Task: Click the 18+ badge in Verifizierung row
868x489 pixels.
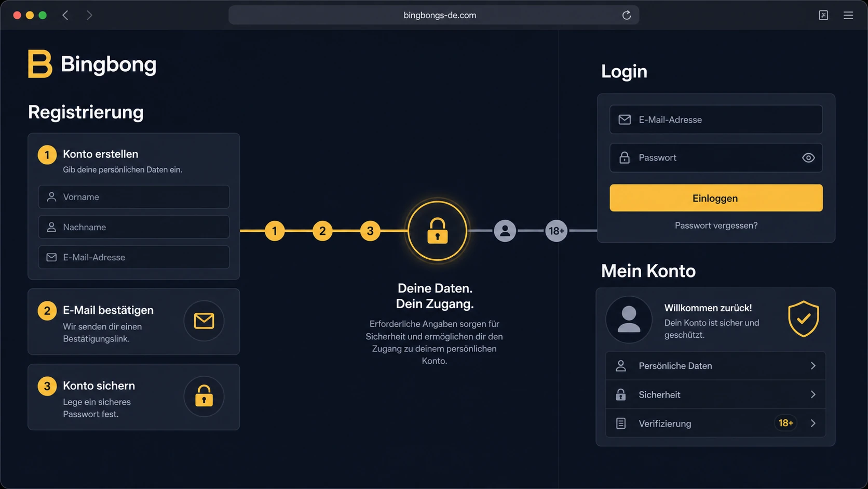Action: coord(786,423)
